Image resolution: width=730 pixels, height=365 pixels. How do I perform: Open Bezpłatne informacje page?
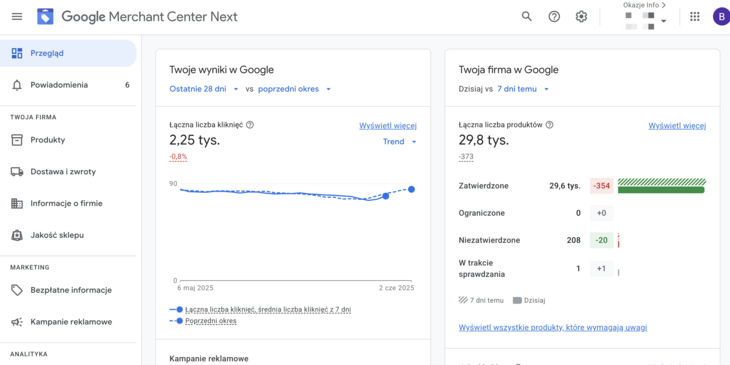68,290
